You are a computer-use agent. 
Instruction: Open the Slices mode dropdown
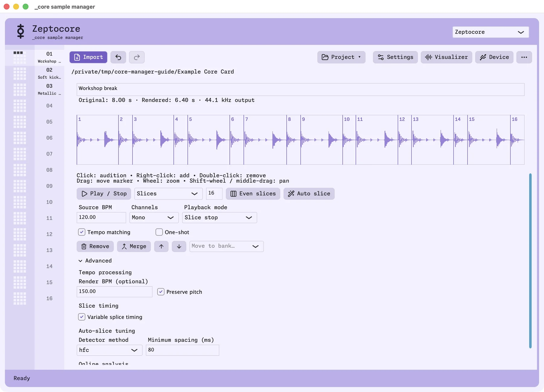(168, 194)
